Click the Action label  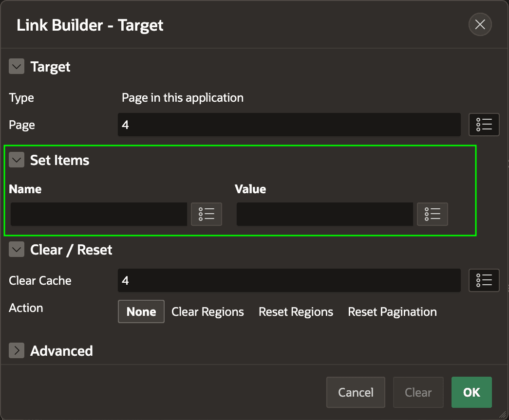26,308
